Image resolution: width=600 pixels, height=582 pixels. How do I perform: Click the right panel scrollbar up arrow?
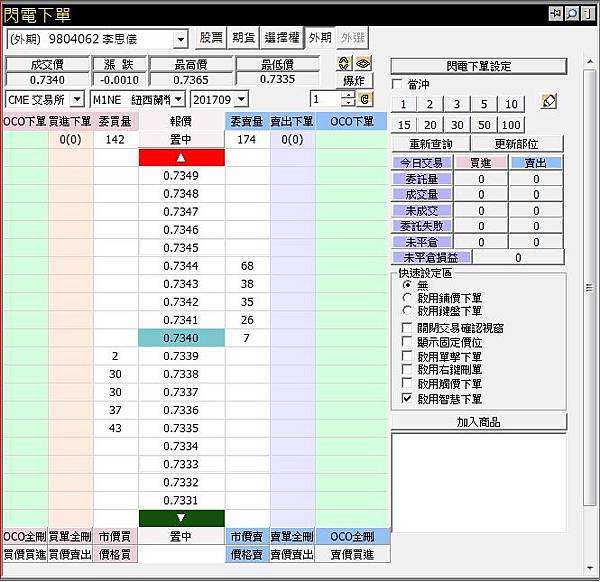[x=590, y=62]
